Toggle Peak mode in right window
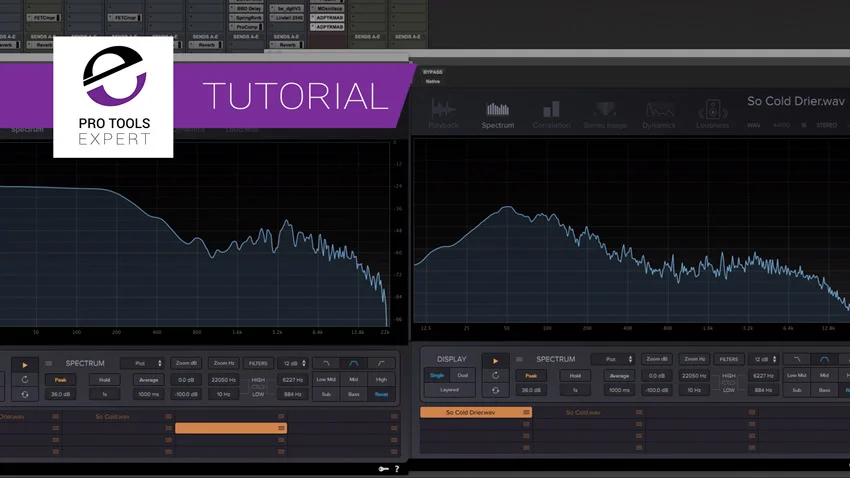Viewport: 850px width, 478px height. click(531, 376)
